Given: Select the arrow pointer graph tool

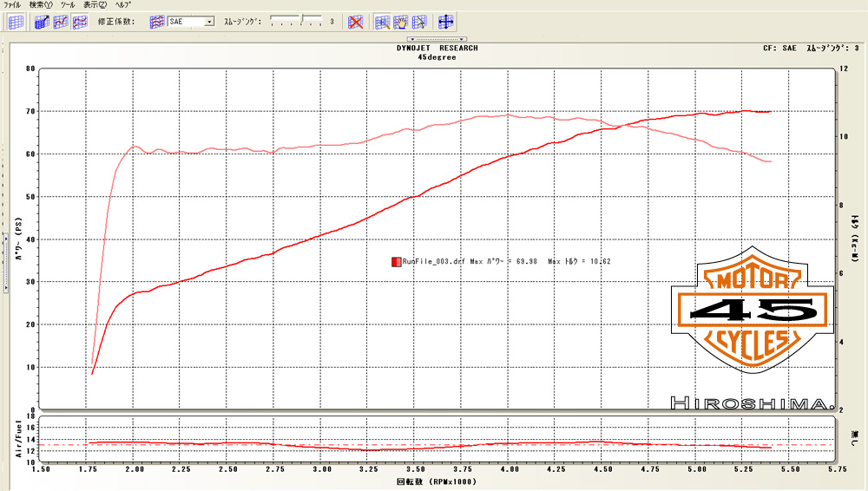Looking at the screenshot, I should coord(419,22).
